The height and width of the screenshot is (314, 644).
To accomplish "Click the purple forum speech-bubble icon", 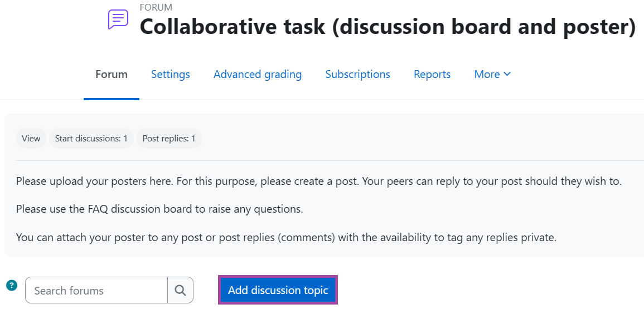I will (x=118, y=19).
